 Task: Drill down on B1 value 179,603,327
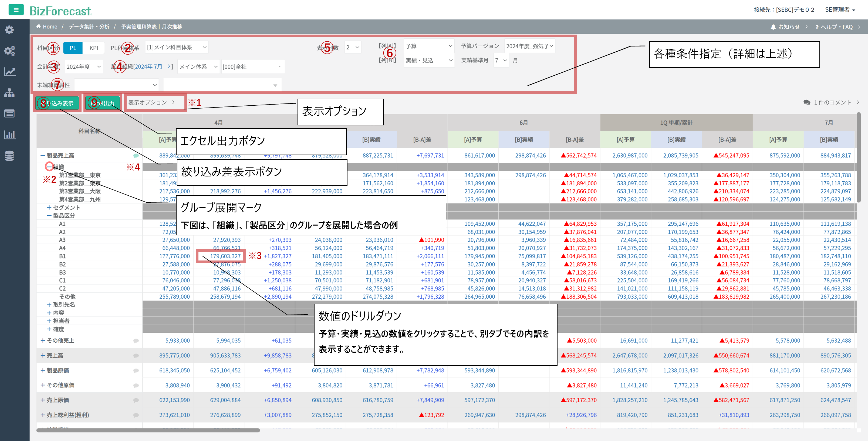pyautogui.click(x=225, y=256)
